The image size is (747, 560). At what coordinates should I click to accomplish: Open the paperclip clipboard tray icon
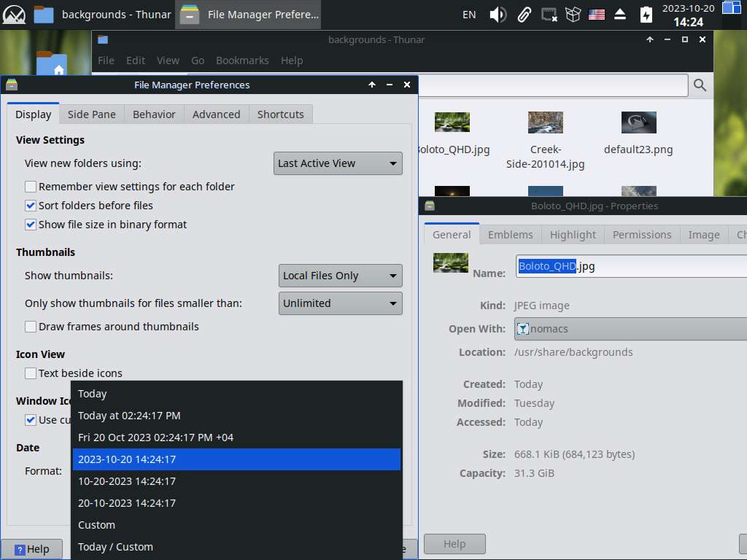click(x=524, y=15)
